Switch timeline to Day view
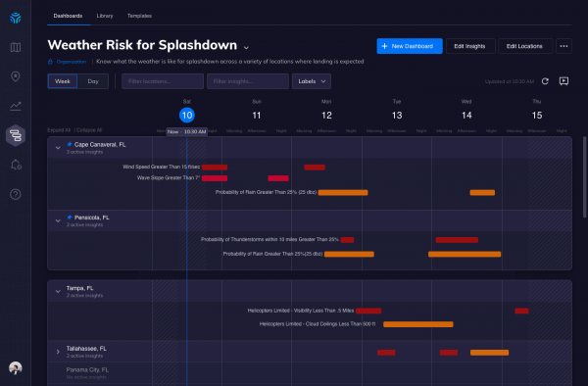The height and width of the screenshot is (386, 588). 93,81
